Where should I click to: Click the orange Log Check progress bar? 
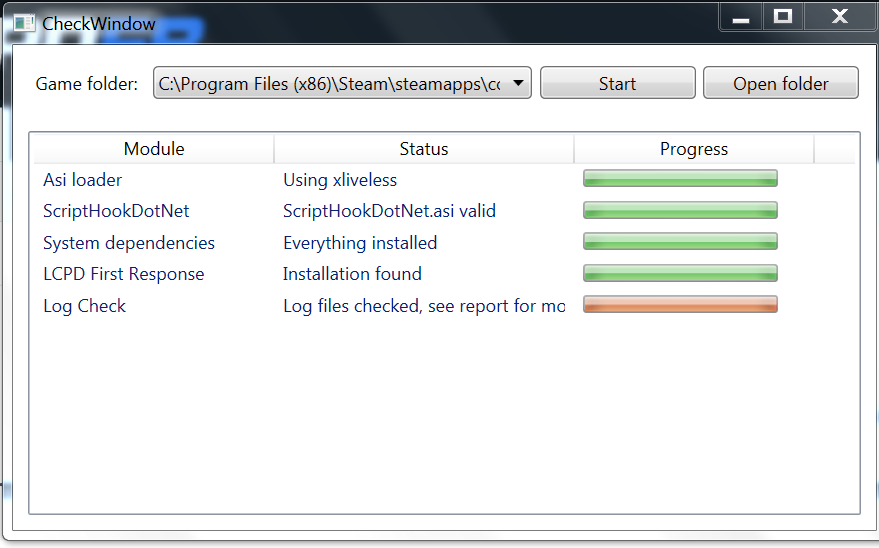click(680, 305)
